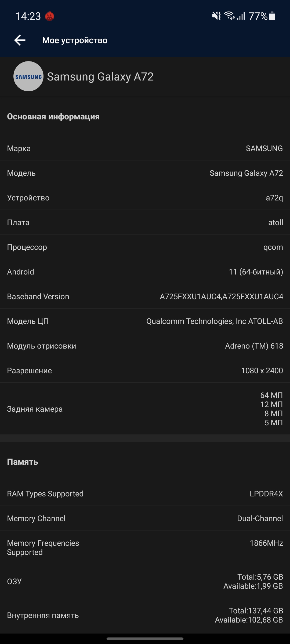The image size is (290, 644).
Task: Tap the signal strength bars icon
Action: point(241,16)
